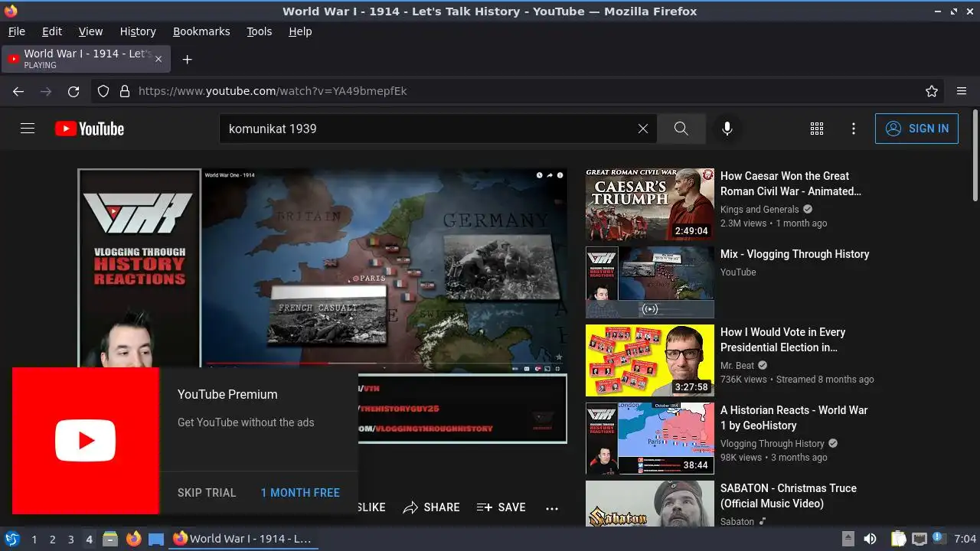
Task: Open network connection tray icon
Action: pos(920,539)
